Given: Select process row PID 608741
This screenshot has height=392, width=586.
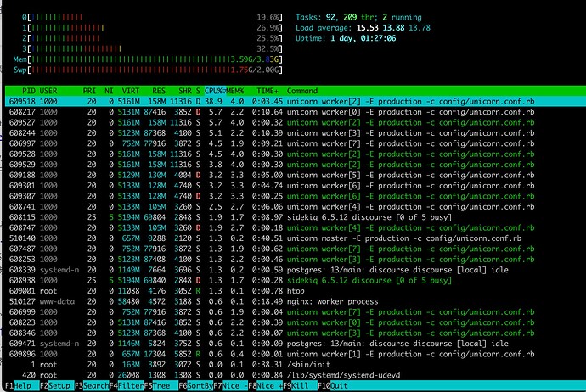Looking at the screenshot, I should 296,206.
